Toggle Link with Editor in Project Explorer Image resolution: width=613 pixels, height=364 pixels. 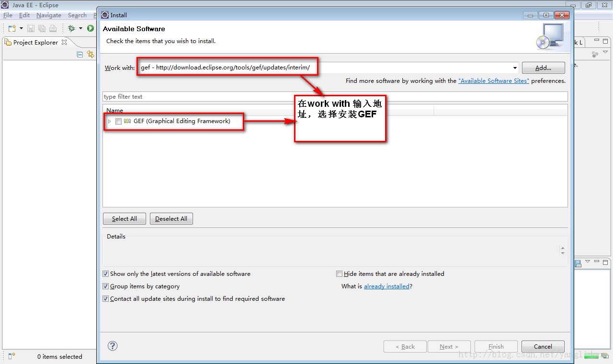(91, 54)
